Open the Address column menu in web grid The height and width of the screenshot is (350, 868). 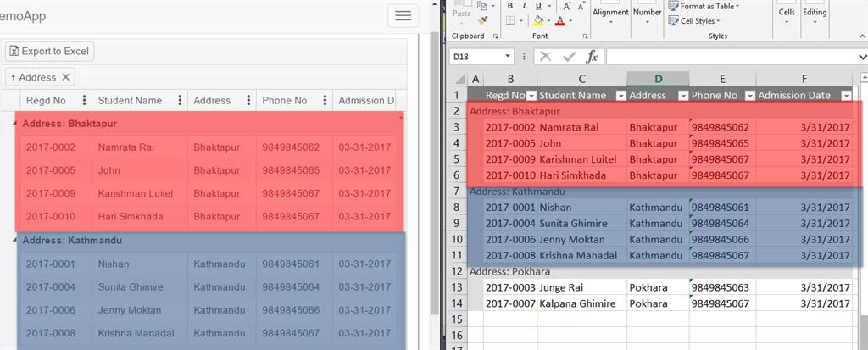pyautogui.click(x=248, y=100)
